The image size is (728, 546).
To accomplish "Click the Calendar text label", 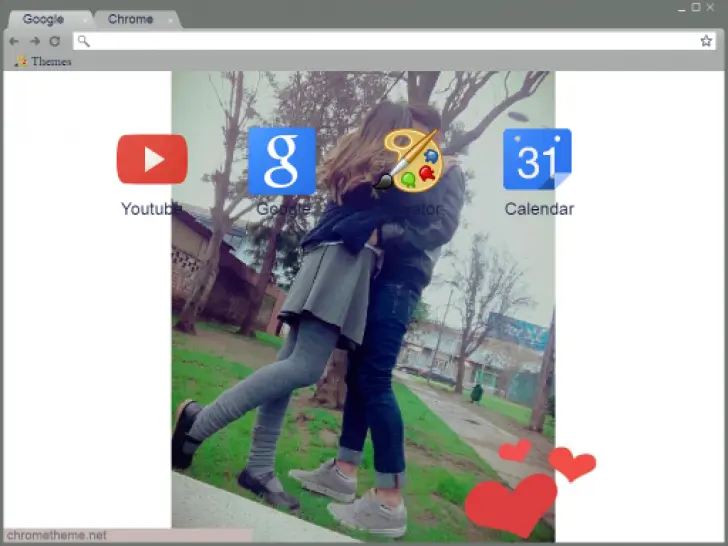I will pos(539,209).
